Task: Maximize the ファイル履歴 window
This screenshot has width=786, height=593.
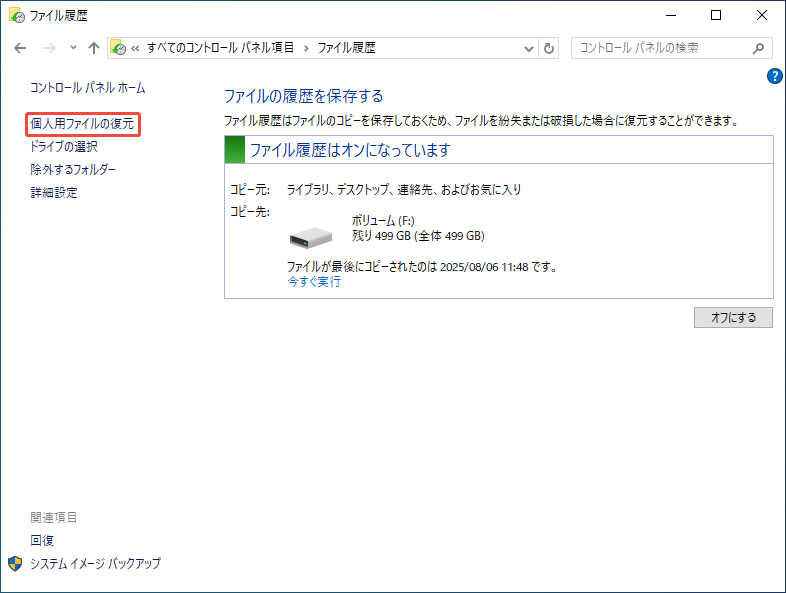Action: (716, 16)
